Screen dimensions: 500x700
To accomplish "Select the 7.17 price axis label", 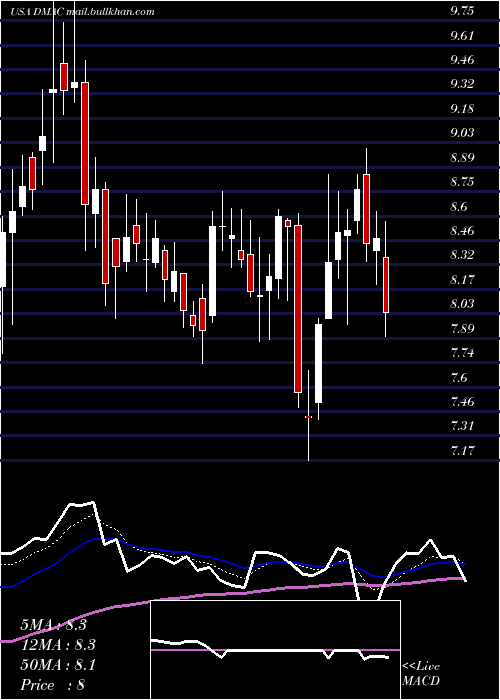I will point(462,450).
